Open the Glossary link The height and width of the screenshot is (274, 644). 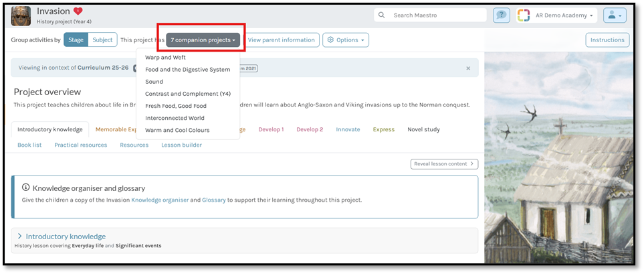point(215,200)
